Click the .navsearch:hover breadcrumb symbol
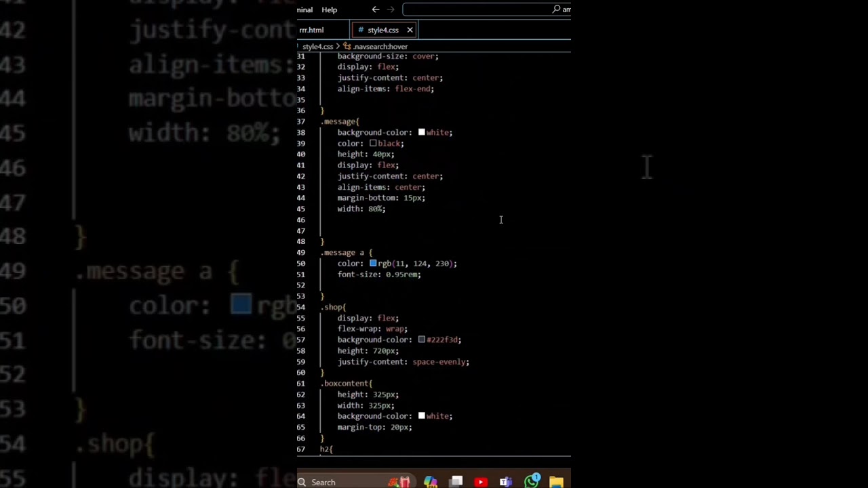The width and height of the screenshot is (868, 488). [x=380, y=47]
